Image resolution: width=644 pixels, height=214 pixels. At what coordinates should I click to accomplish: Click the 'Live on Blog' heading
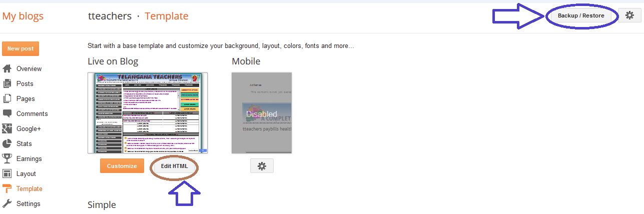pyautogui.click(x=113, y=61)
